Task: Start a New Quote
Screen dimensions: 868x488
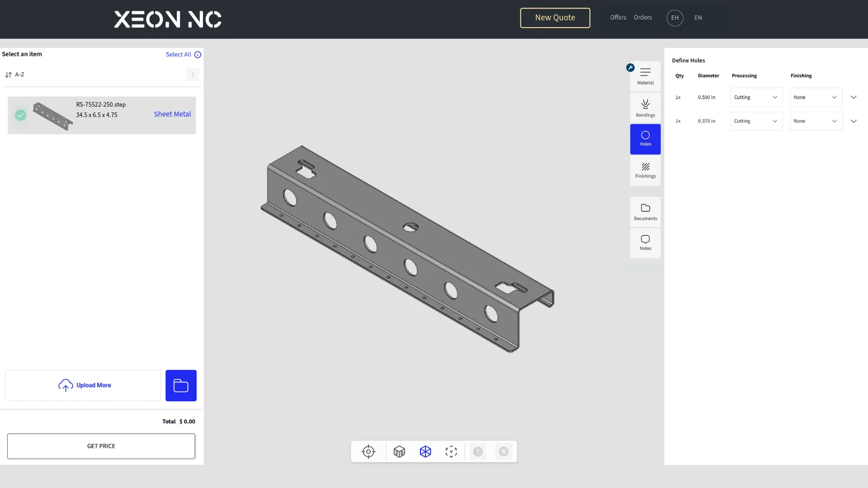Action: (555, 18)
